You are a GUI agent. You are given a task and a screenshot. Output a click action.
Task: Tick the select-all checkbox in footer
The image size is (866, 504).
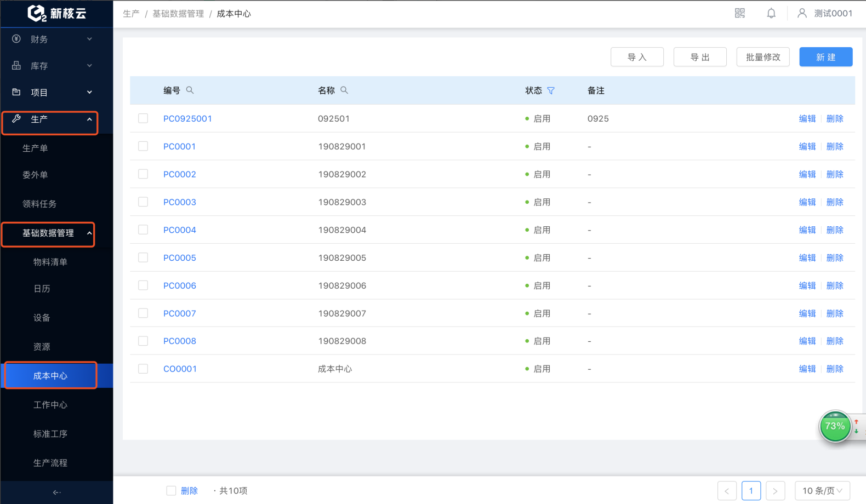pyautogui.click(x=171, y=491)
